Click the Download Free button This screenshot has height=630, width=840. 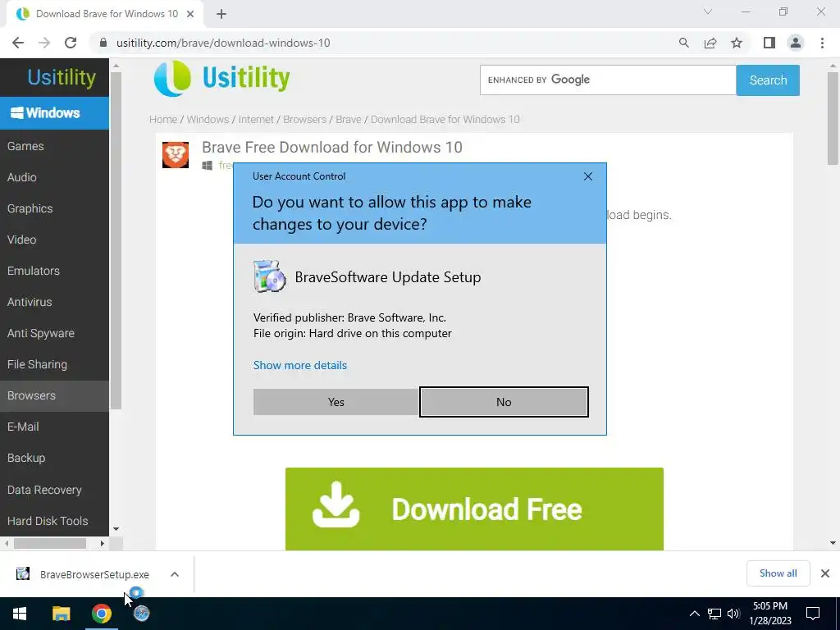click(474, 509)
